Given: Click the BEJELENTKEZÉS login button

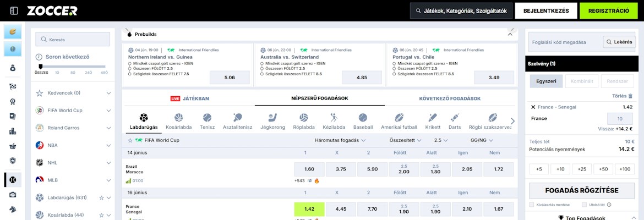Looking at the screenshot, I should tap(546, 11).
